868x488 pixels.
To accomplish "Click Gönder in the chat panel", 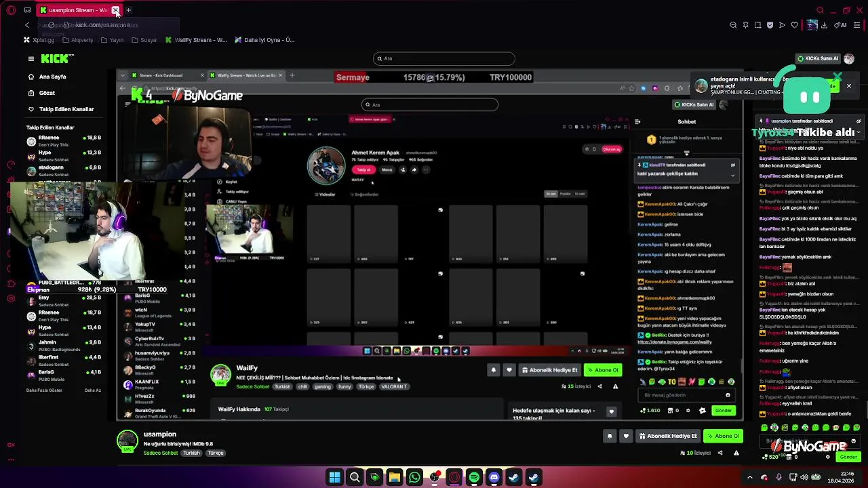I will 849,457.
